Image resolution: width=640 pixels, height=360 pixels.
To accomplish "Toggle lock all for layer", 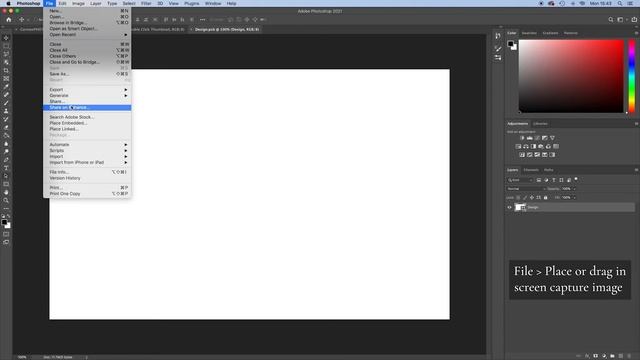I will (x=546, y=198).
